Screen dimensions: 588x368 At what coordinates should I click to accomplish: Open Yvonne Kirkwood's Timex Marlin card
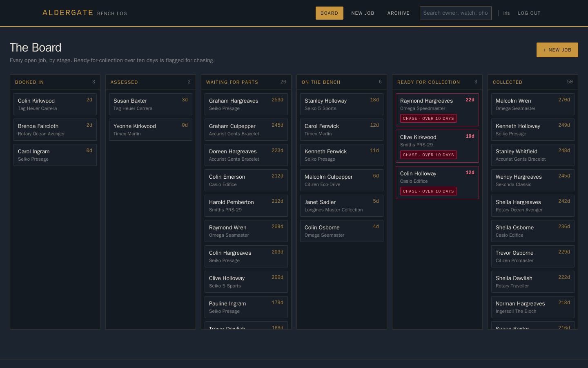[151, 130]
